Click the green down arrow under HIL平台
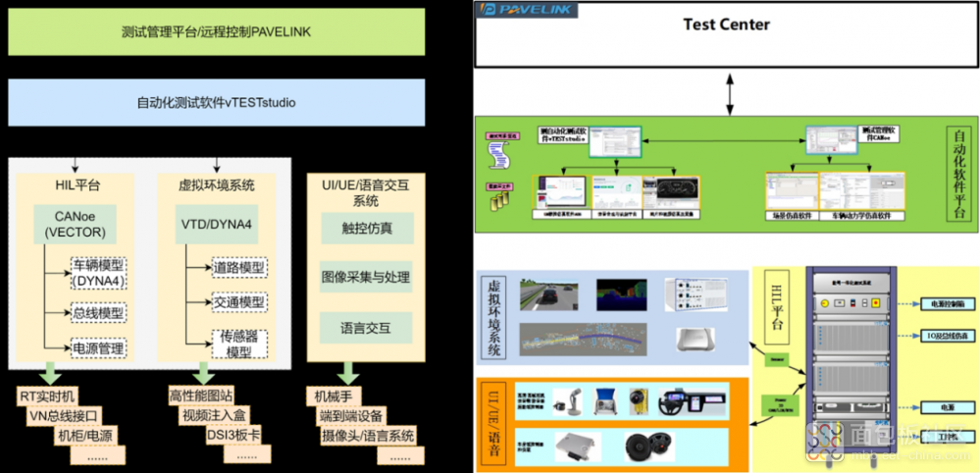Screen dimensions: 980x473 click(x=51, y=374)
